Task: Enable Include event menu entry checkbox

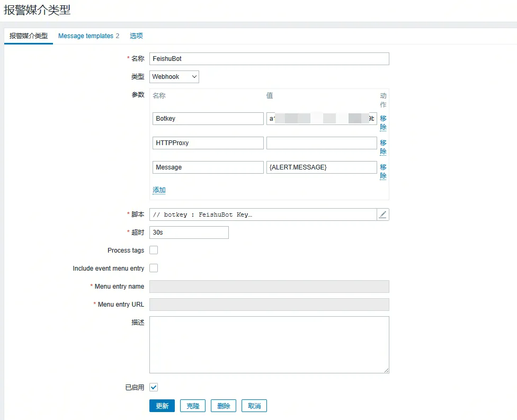Action: [154, 268]
